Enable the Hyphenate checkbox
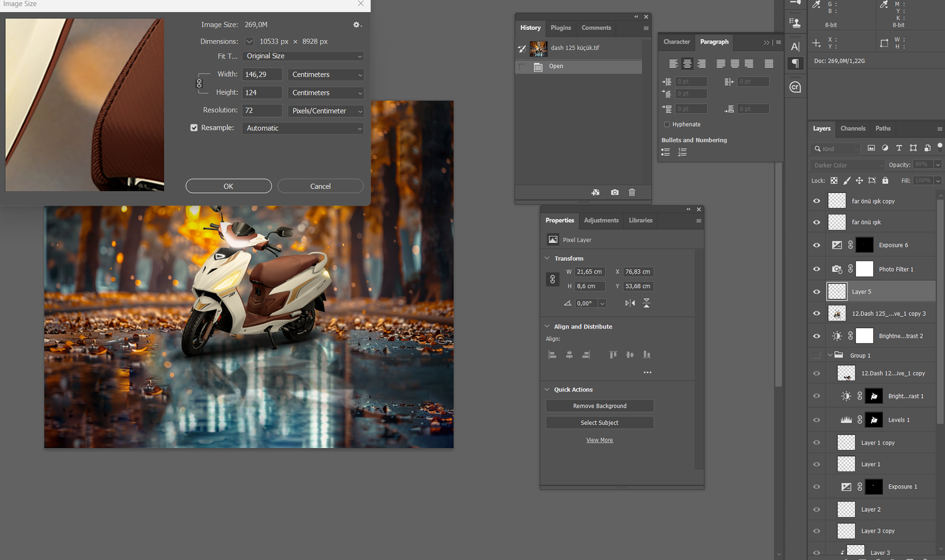Screen dimensions: 945x560 coord(667,124)
